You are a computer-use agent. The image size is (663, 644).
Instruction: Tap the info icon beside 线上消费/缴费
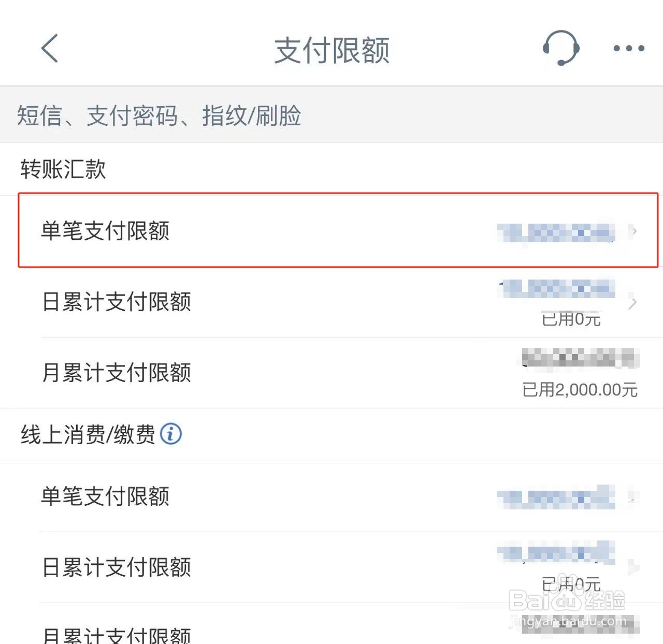coord(171,434)
